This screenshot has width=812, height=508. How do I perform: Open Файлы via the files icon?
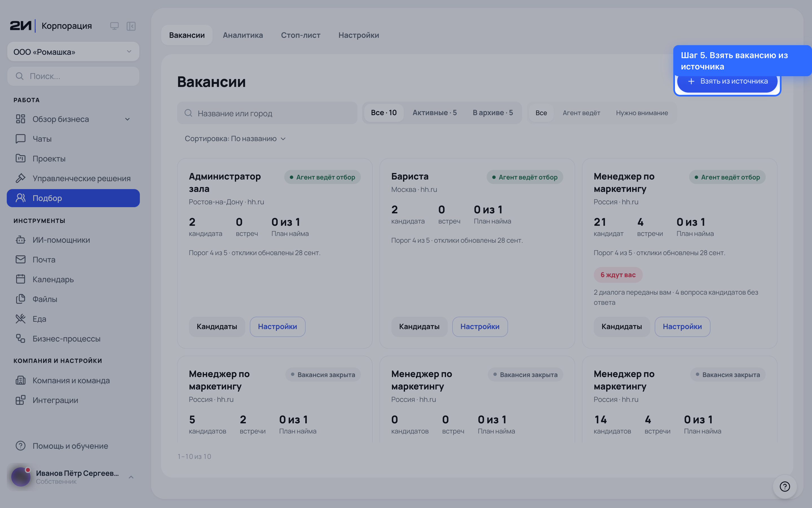pos(21,299)
